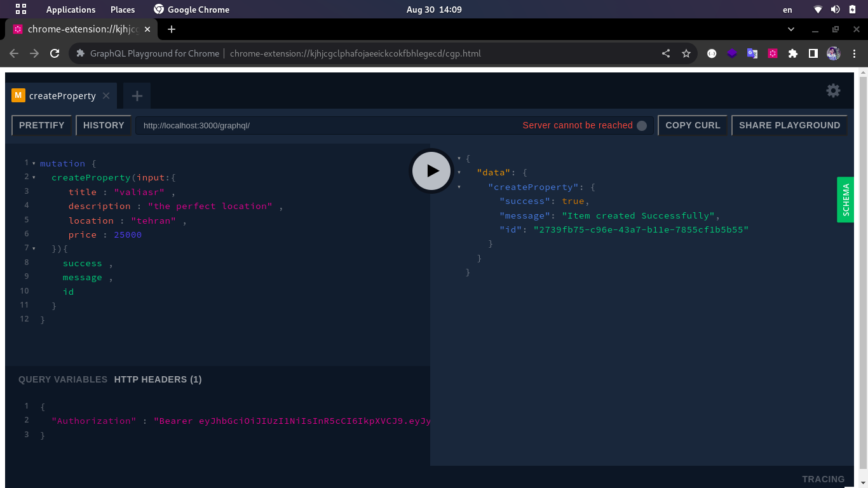
Task: Go forward in browser
Action: [34, 53]
